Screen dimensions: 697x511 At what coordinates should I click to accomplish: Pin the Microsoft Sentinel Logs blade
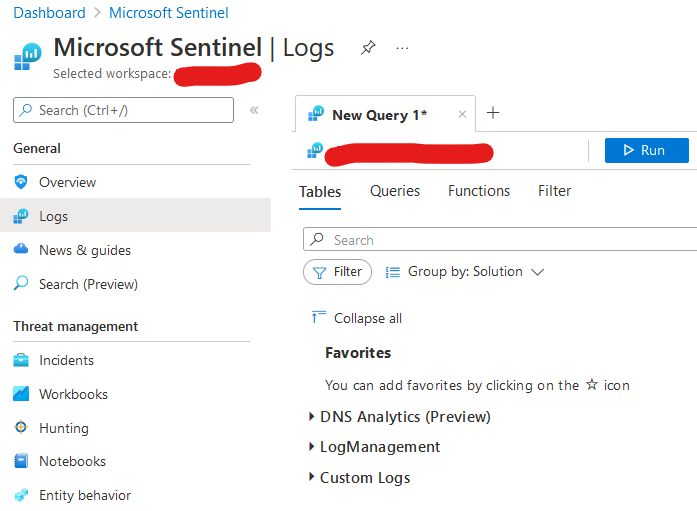pyautogui.click(x=368, y=47)
